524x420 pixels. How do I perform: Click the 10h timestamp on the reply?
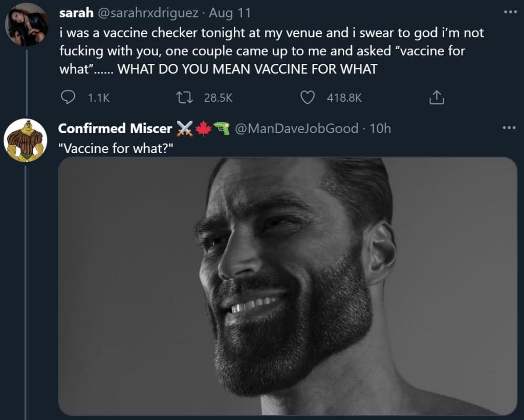pyautogui.click(x=380, y=128)
